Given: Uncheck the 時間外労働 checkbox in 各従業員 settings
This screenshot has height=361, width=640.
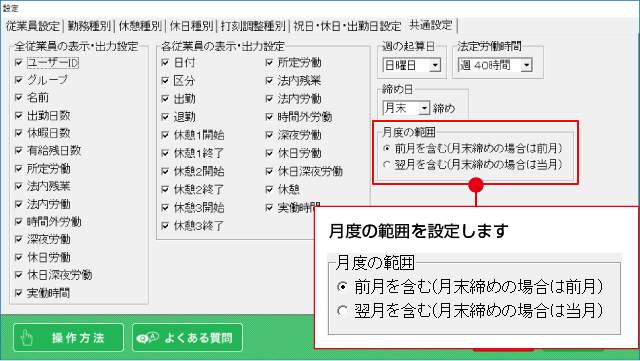Looking at the screenshot, I should [269, 117].
